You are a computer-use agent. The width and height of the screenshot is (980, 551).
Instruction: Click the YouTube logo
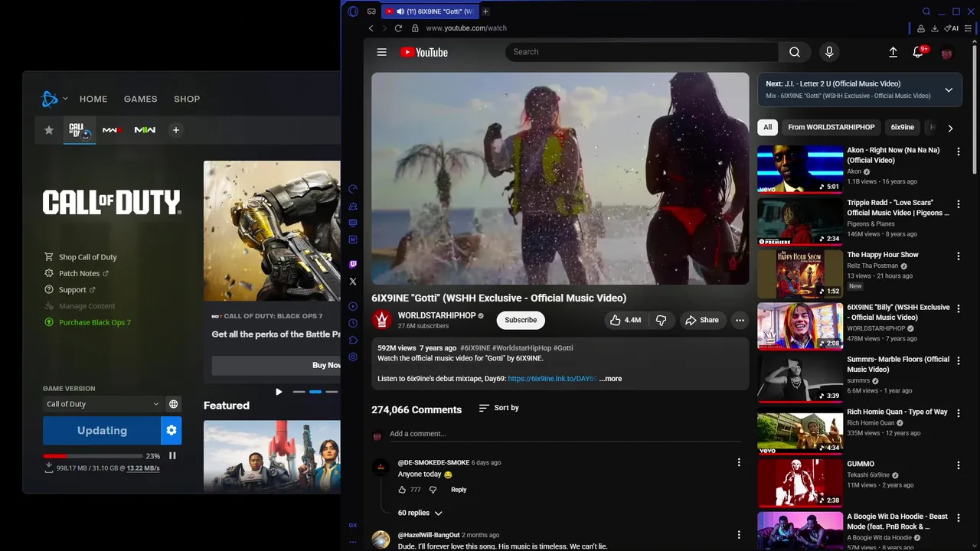tap(423, 52)
